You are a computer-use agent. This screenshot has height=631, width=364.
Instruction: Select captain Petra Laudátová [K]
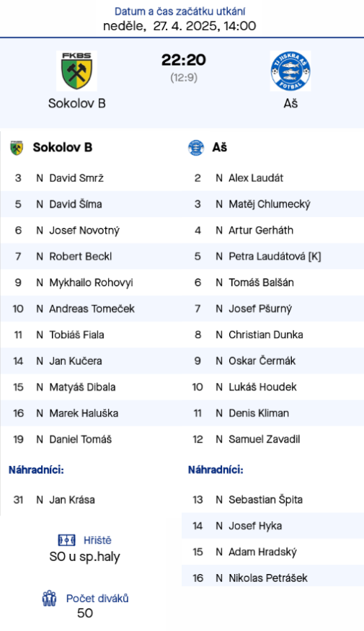(275, 256)
